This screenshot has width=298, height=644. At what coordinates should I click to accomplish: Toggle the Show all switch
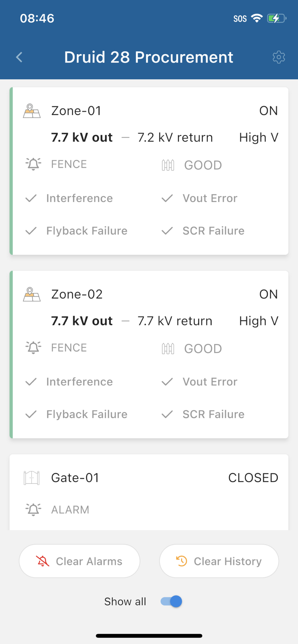pyautogui.click(x=171, y=601)
